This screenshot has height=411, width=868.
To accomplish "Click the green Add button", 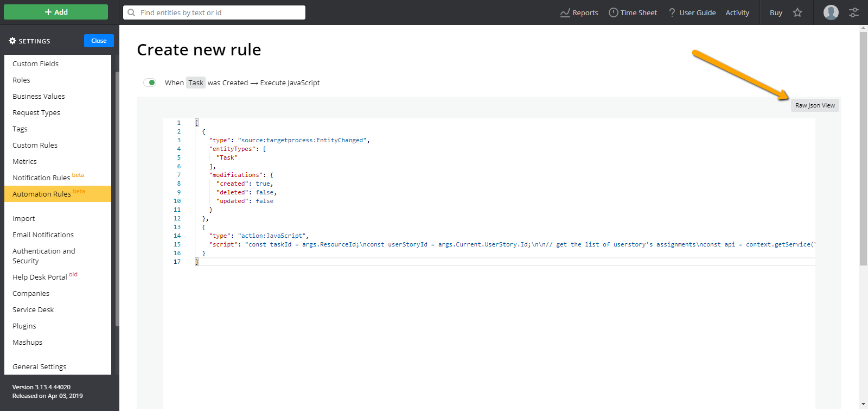I will pyautogui.click(x=56, y=12).
